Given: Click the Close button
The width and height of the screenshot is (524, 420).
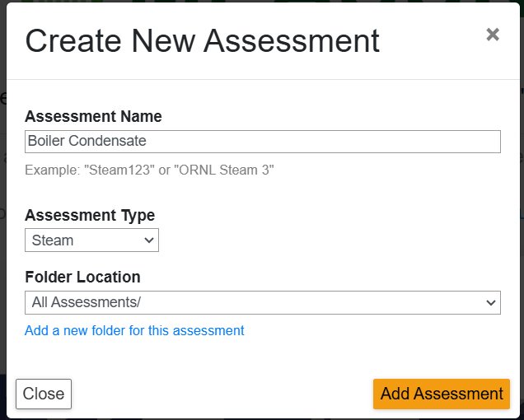Looking at the screenshot, I should [x=44, y=394].
